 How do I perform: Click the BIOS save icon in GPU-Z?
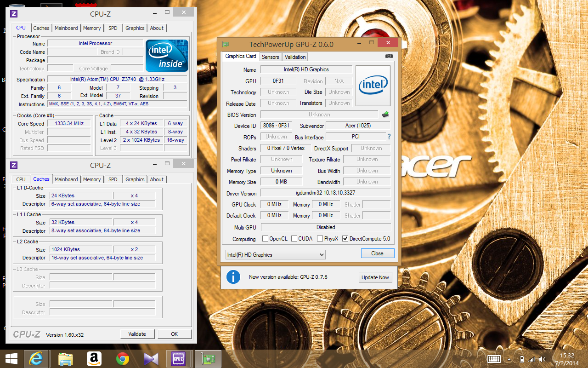pos(385,115)
